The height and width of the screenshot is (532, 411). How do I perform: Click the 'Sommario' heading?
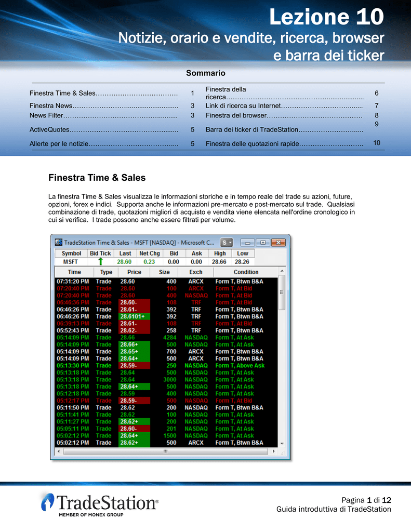coord(206,73)
